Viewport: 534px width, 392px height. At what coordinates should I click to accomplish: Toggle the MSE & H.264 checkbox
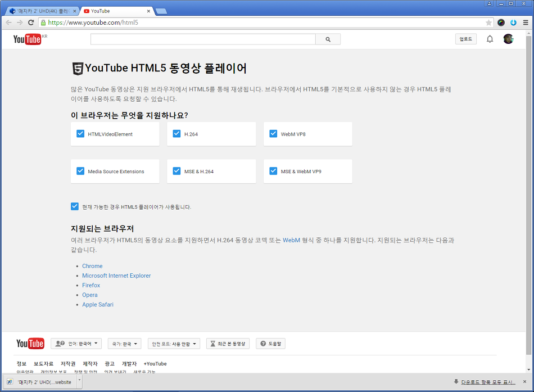177,171
